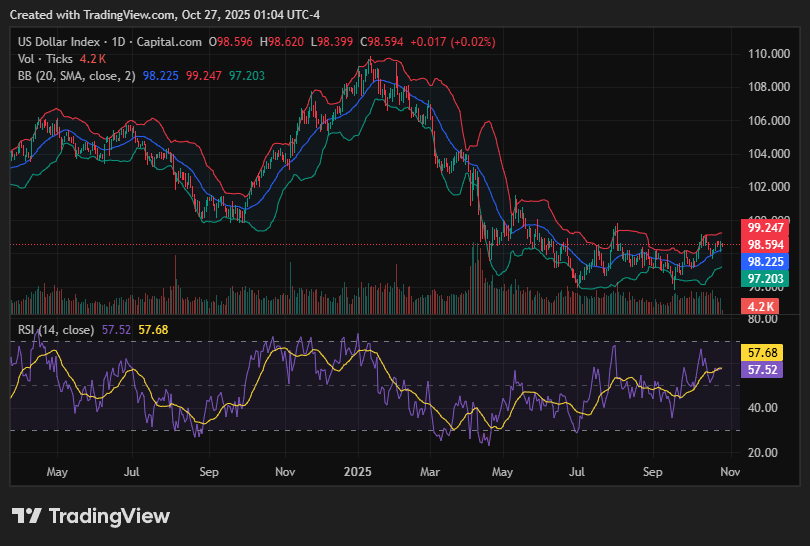Click the red 99.247 upper band price tag
This screenshot has width=810, height=546.
tap(765, 228)
